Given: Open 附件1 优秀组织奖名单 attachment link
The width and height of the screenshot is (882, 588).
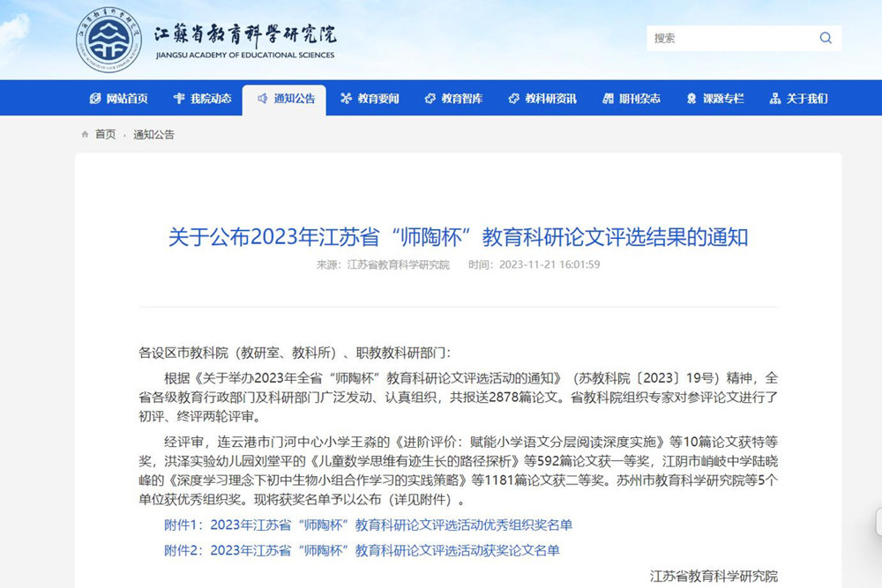Looking at the screenshot, I should [369, 525].
